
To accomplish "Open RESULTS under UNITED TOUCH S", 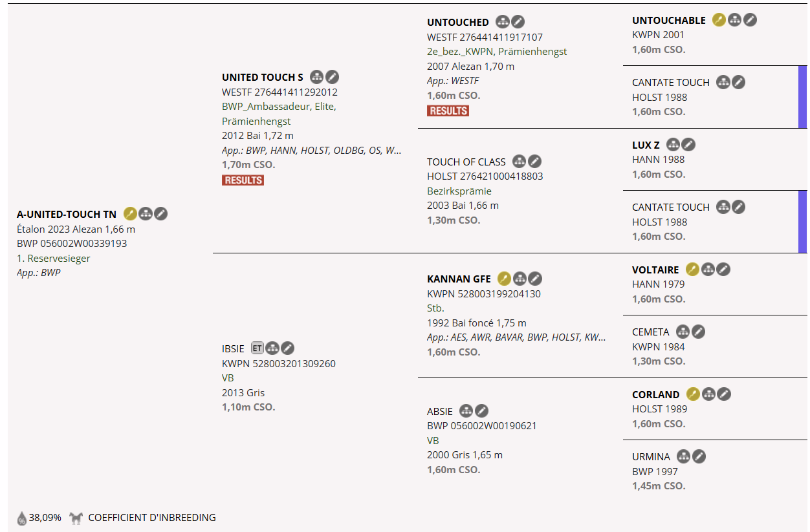I will coord(243,180).
